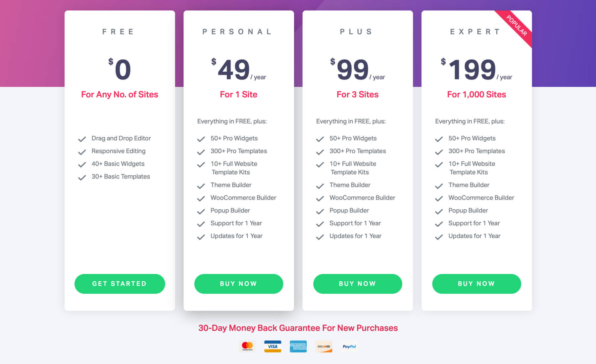This screenshot has width=596, height=364.
Task: Click the Popular ribbon on Expert plan
Action: 516,26
